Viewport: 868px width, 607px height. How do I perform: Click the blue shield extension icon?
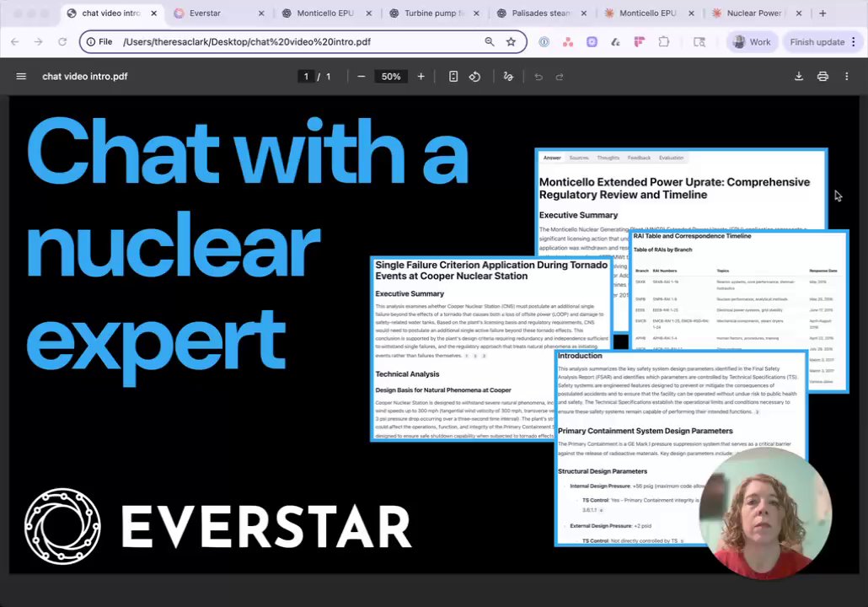pos(544,41)
